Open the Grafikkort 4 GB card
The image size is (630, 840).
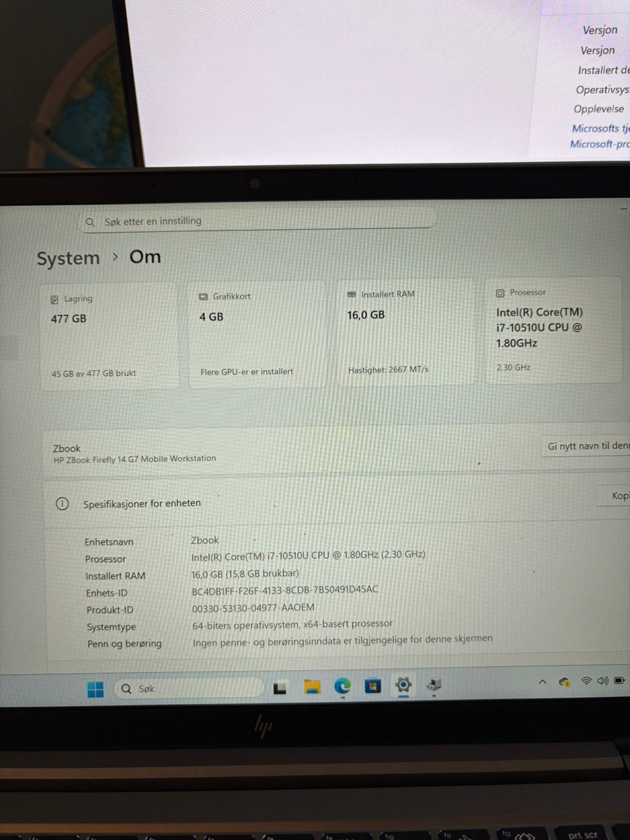[x=257, y=335]
